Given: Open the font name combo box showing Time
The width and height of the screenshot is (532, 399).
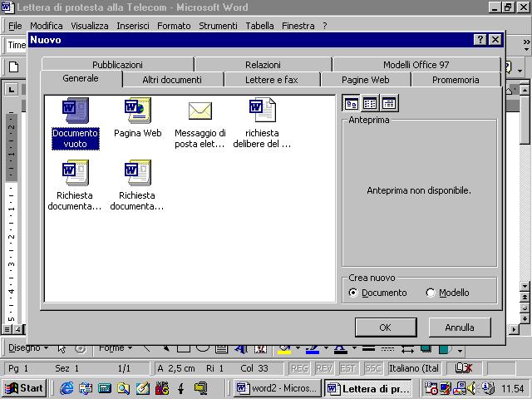Looking at the screenshot, I should coord(17,45).
